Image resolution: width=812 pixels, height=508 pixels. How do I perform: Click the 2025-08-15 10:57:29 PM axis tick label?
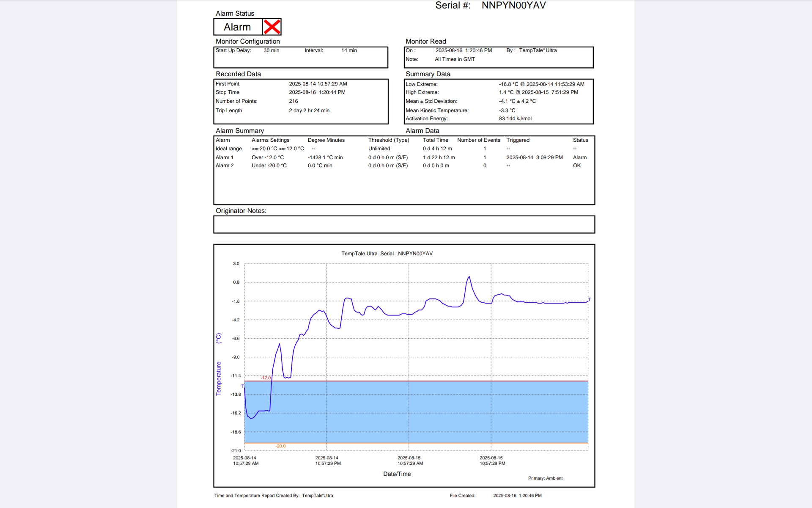click(492, 461)
